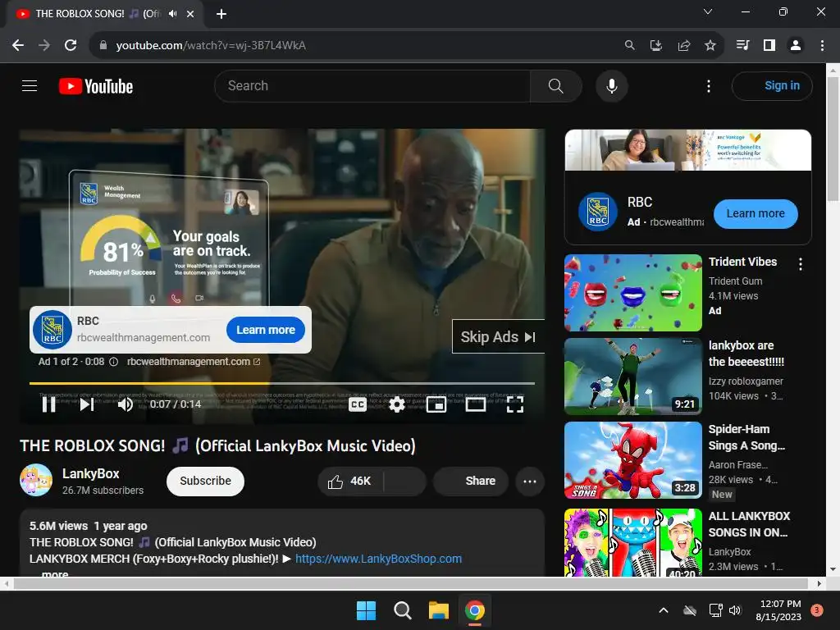Click the page's vertical scrollbar
The height and width of the screenshot is (630, 840).
[833, 139]
